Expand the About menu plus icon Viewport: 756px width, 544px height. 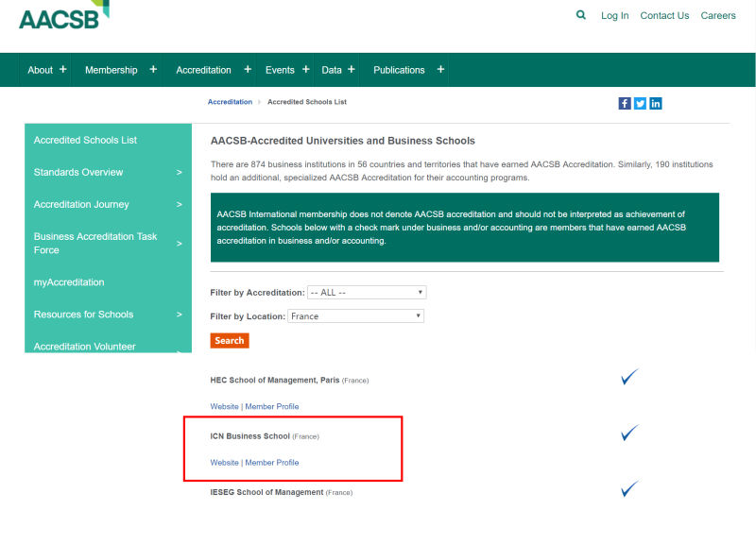click(62, 69)
